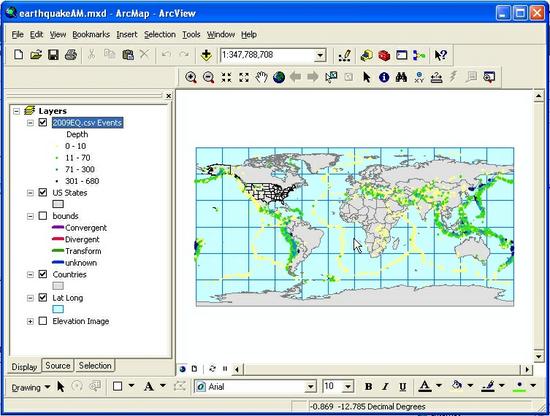Refresh the map view

(x=212, y=369)
